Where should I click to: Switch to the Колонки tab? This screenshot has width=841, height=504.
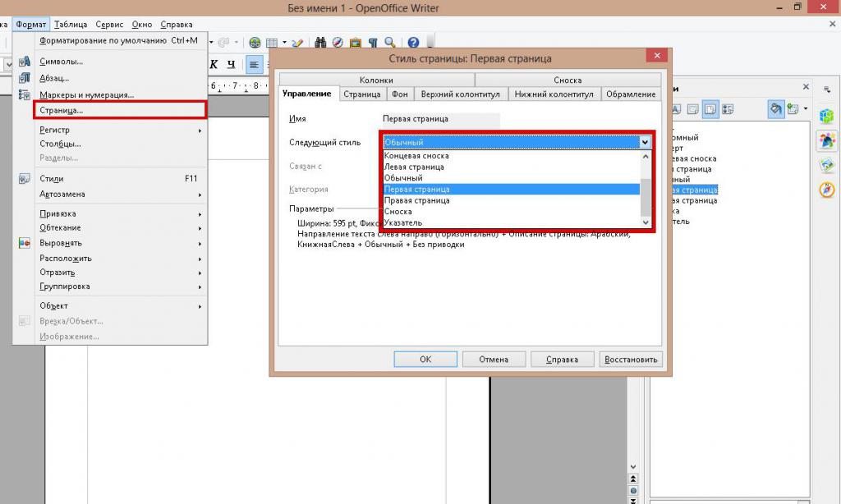376,80
